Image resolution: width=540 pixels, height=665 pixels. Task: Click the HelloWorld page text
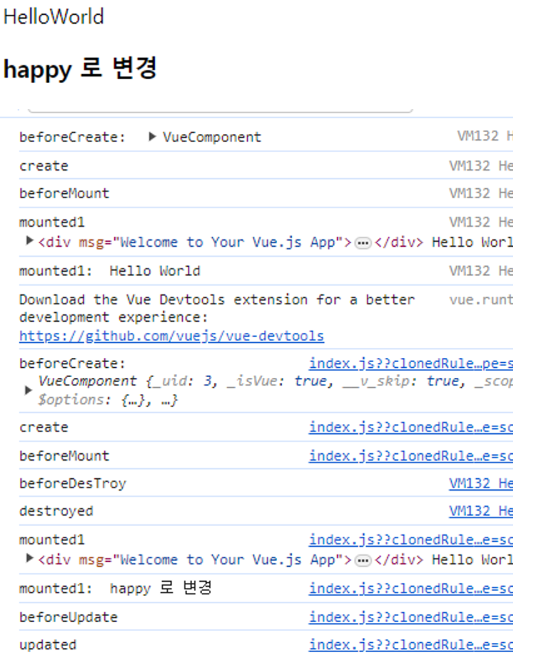pyautogui.click(x=53, y=17)
